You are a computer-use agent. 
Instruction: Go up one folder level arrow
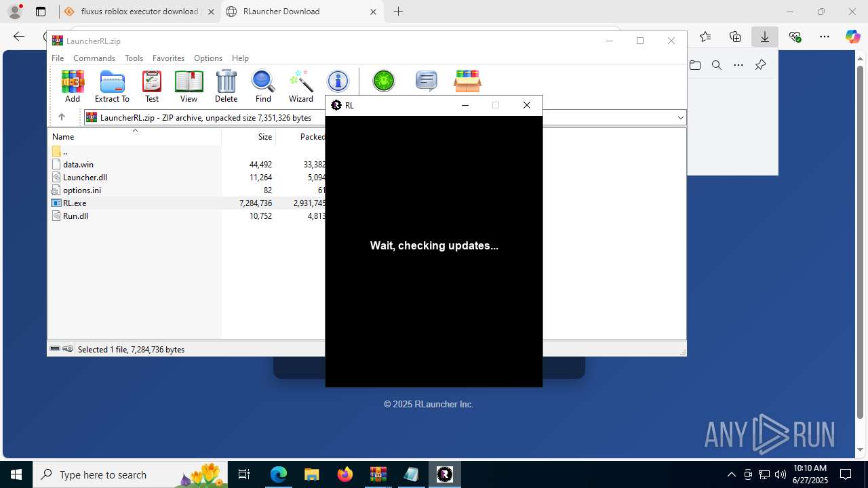61,117
